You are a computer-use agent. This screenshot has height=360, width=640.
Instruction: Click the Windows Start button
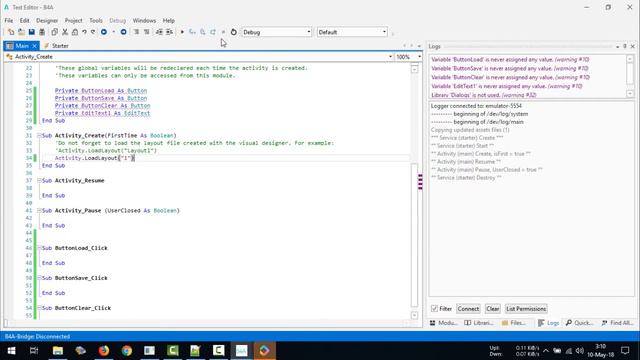point(11,350)
